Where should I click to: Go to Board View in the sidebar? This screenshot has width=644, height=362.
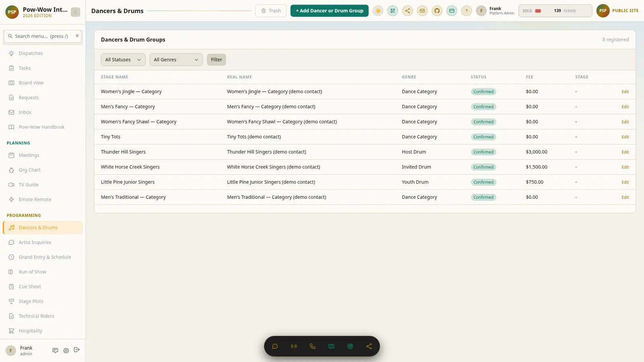pos(43,83)
